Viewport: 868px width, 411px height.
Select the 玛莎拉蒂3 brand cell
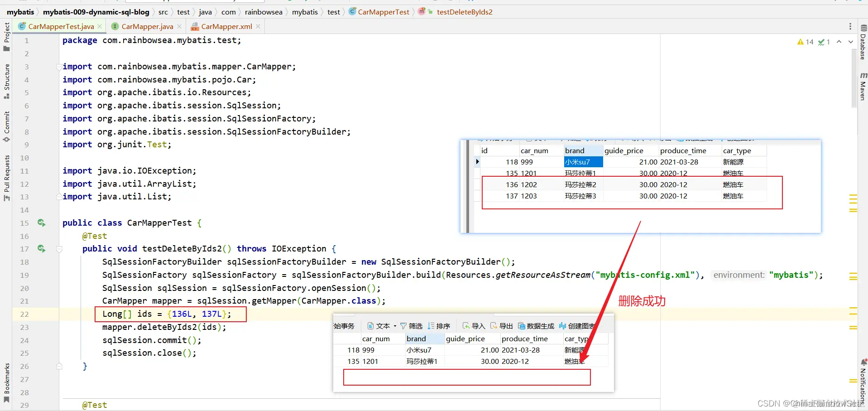coord(583,196)
